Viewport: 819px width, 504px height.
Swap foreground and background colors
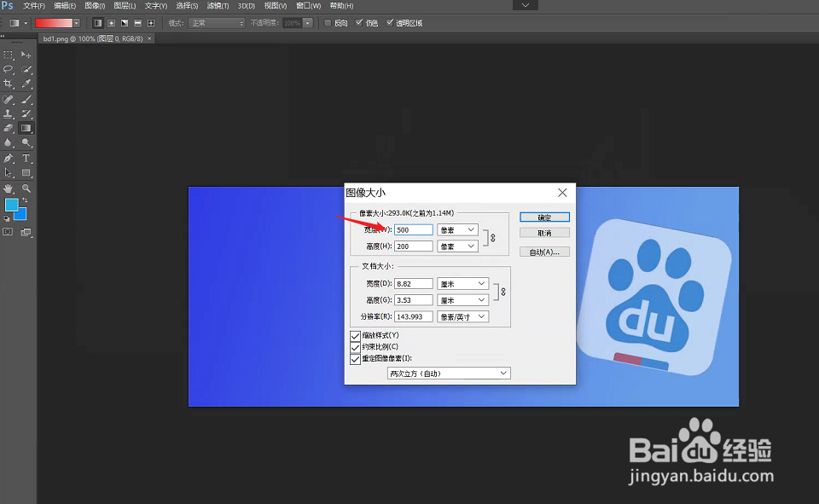(x=25, y=200)
